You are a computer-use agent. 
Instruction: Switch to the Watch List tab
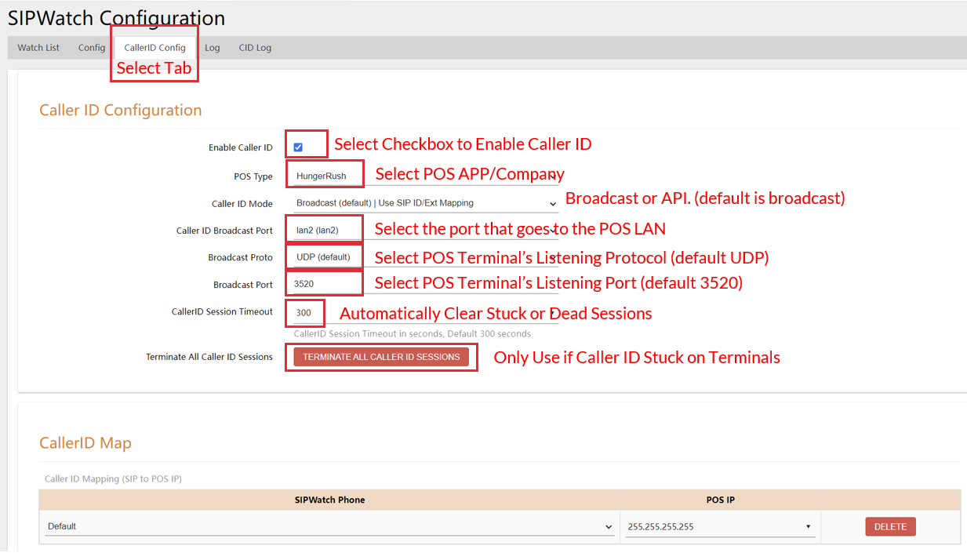tap(38, 48)
